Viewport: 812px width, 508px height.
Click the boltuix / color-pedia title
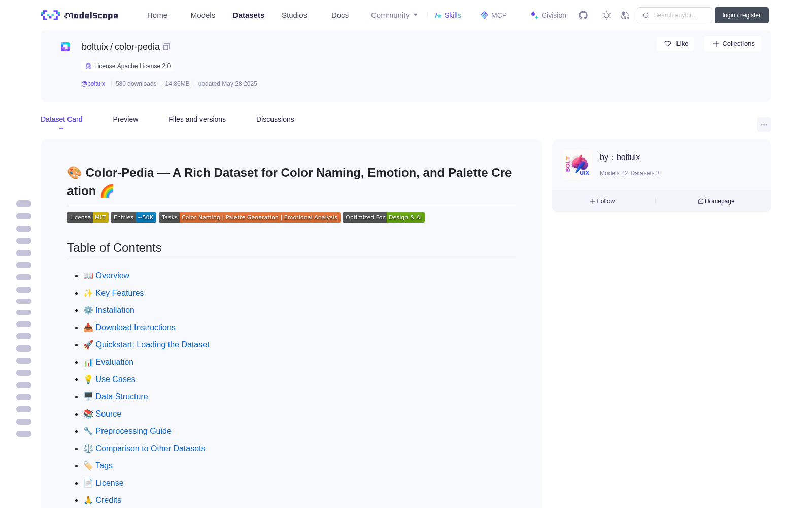pos(121,47)
